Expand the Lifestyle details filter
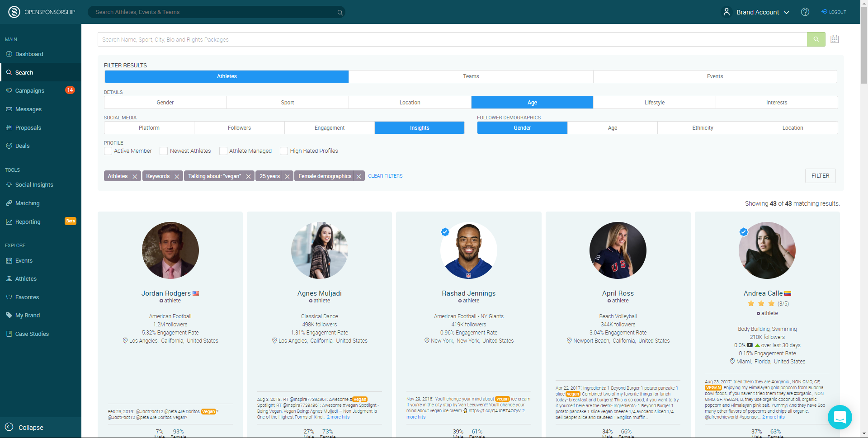Image resolution: width=868 pixels, height=438 pixels. coord(655,103)
